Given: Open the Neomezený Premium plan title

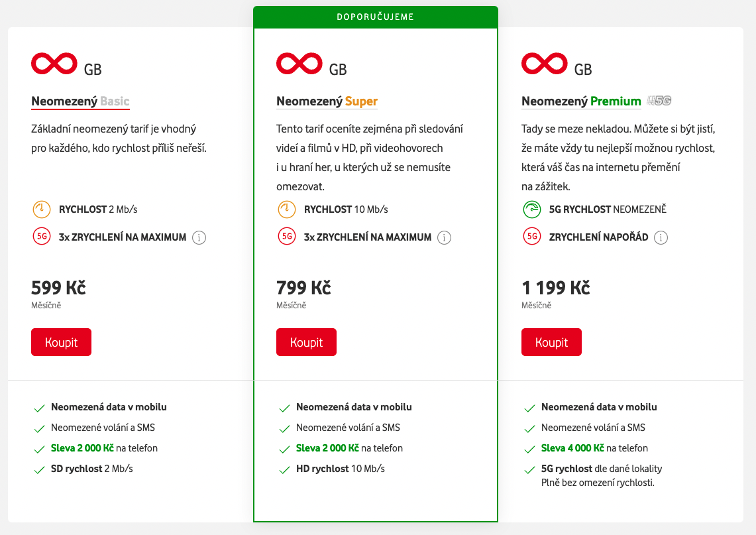Looking at the screenshot, I should (581, 101).
